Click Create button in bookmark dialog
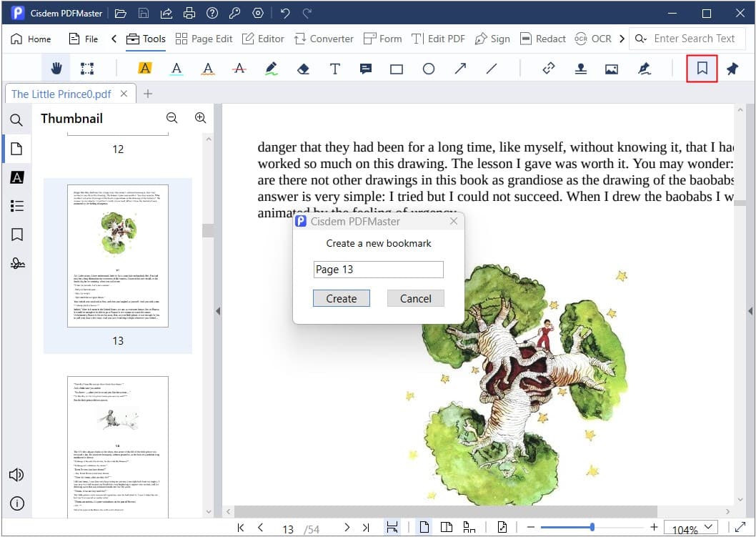Screen dimensions: 756x537 pyautogui.click(x=342, y=299)
